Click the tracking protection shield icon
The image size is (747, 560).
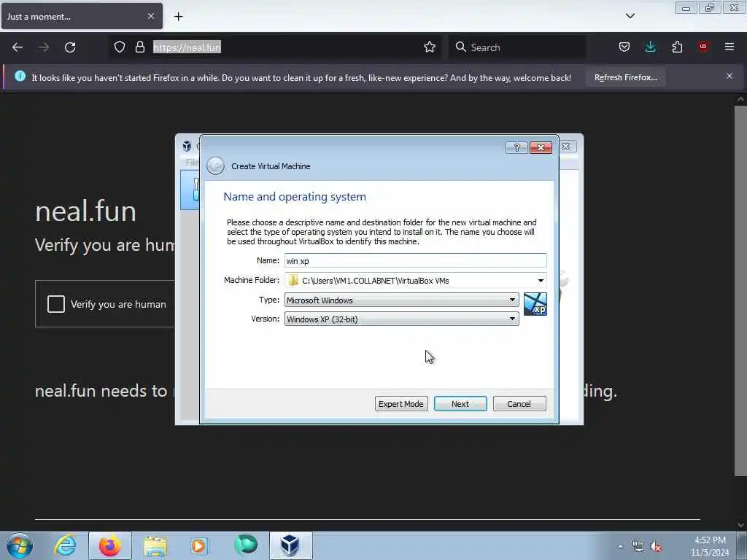click(120, 47)
